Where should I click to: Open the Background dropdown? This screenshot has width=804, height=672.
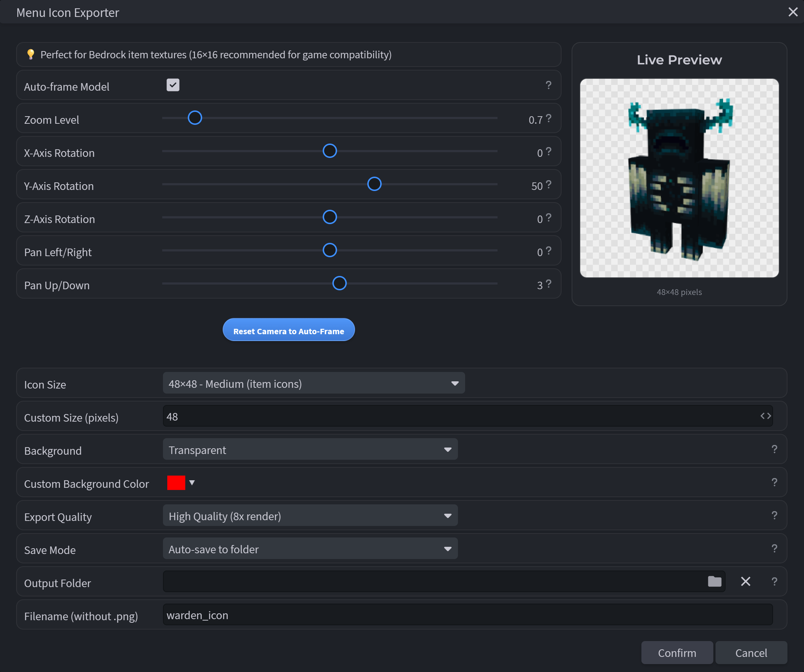[x=310, y=449]
